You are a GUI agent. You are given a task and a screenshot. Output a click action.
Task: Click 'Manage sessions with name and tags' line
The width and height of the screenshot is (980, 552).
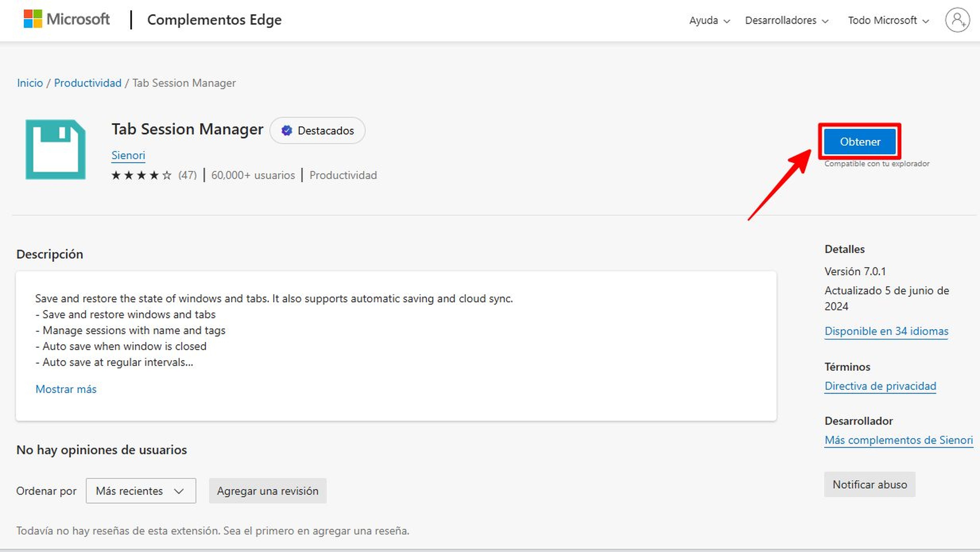point(130,330)
